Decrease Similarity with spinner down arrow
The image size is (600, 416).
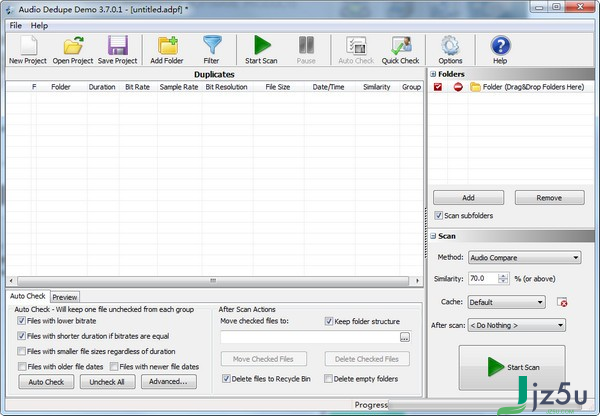pos(504,281)
